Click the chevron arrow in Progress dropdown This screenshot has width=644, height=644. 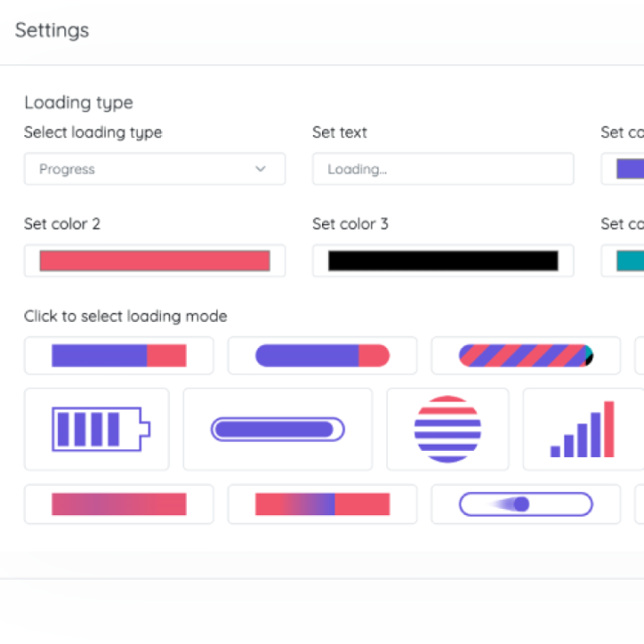pos(260,169)
